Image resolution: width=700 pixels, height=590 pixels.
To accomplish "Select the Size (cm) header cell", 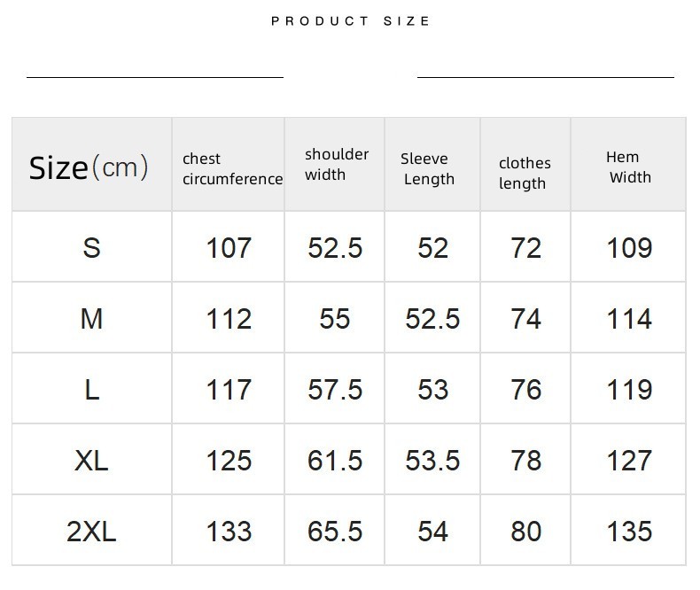I will coord(89,167).
